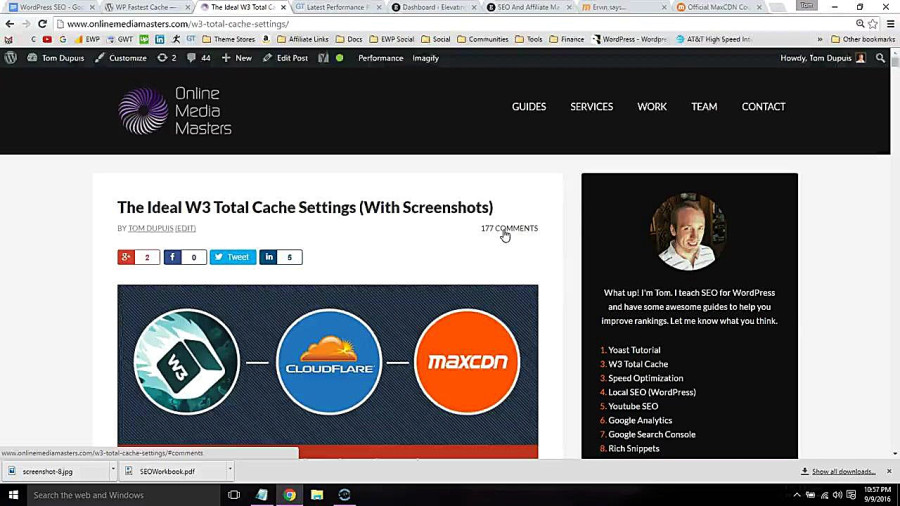The image size is (900, 506).
Task: Click the address bar URL field
Action: 453,24
